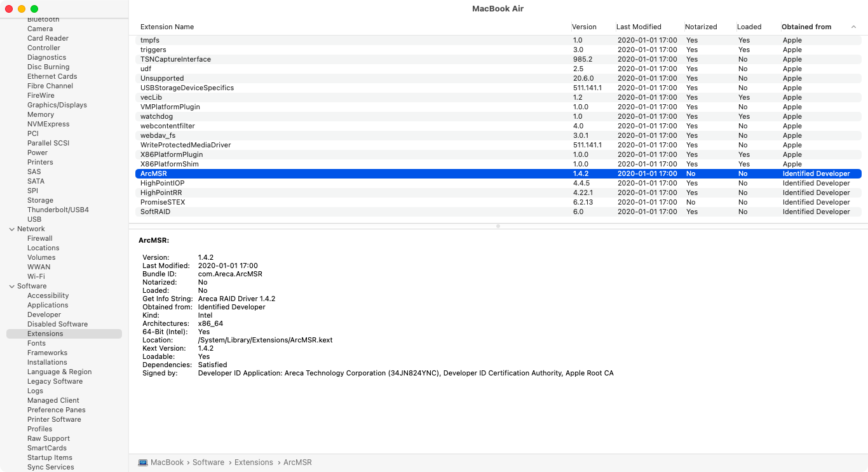Select Startup Items in the sidebar

[x=50, y=457]
